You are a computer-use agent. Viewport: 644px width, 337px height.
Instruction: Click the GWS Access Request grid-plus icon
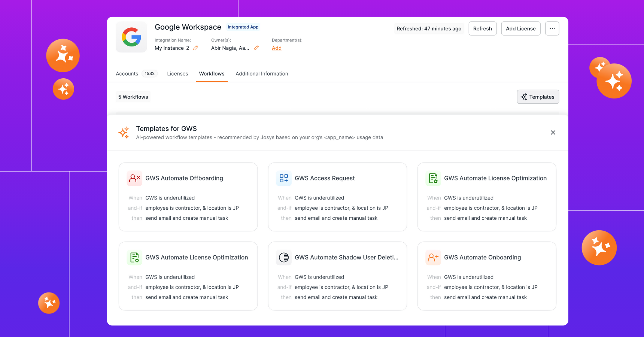click(x=284, y=178)
